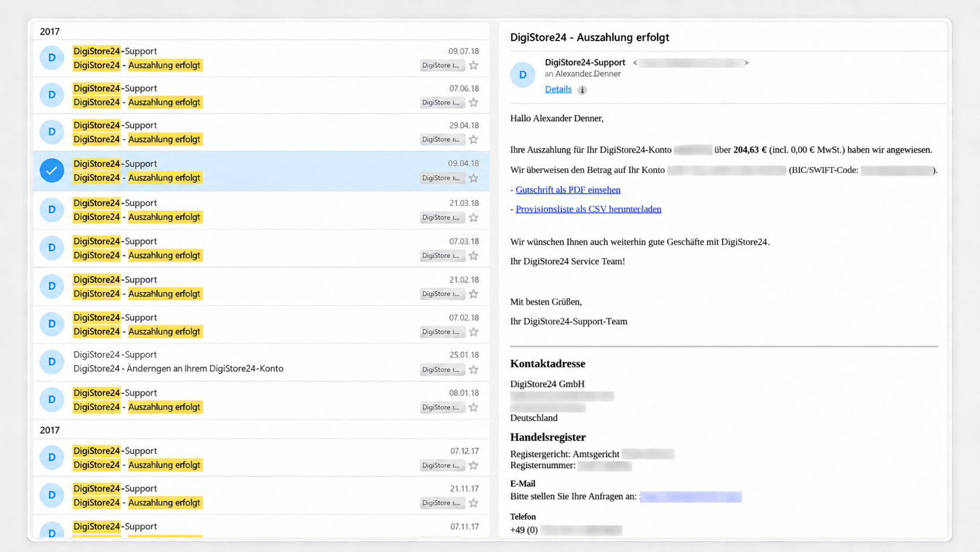Star the email dated 25.01.18
Viewport: 980px width, 552px height.
(474, 370)
